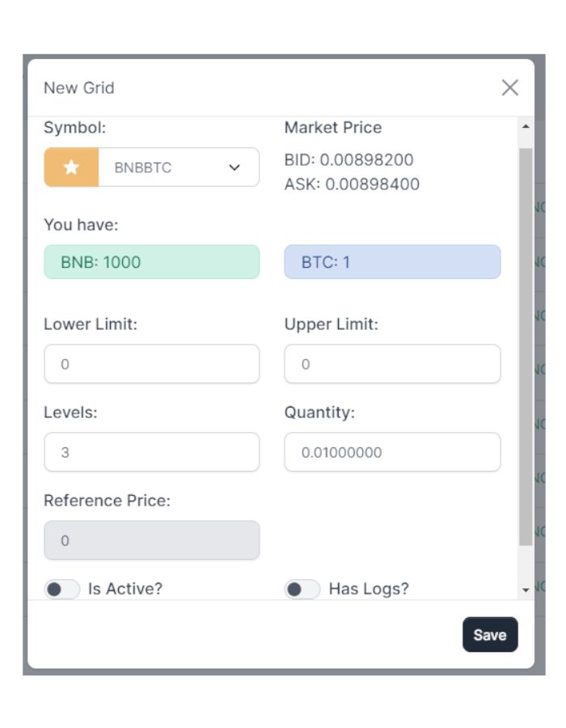
Task: Click the New Grid dialog title
Action: (78, 87)
